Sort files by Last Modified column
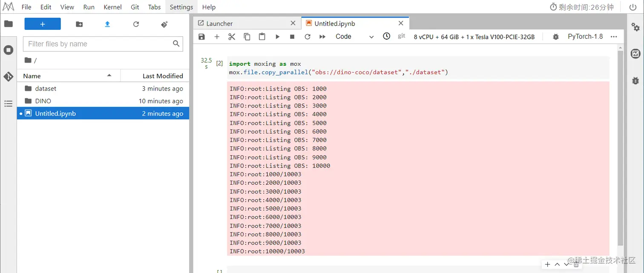Screen dimensions: 644x273 [x=155, y=76]
